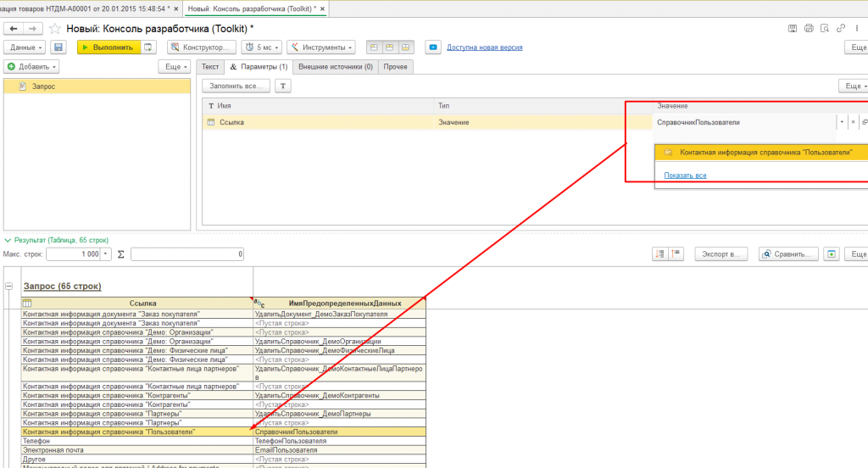The image size is (868, 468).
Task: Click the print icon in the top right
Action: coord(808,29)
